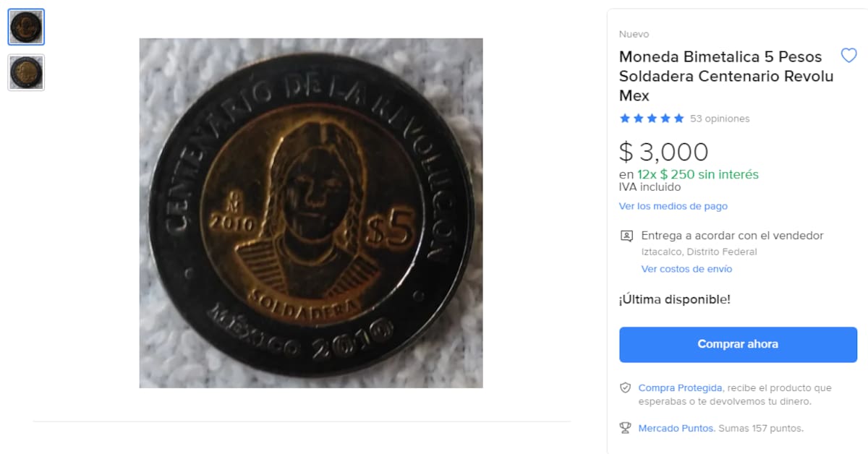The image size is (868, 454).
Task: Show the second coin thumbnail image
Action: tap(26, 72)
